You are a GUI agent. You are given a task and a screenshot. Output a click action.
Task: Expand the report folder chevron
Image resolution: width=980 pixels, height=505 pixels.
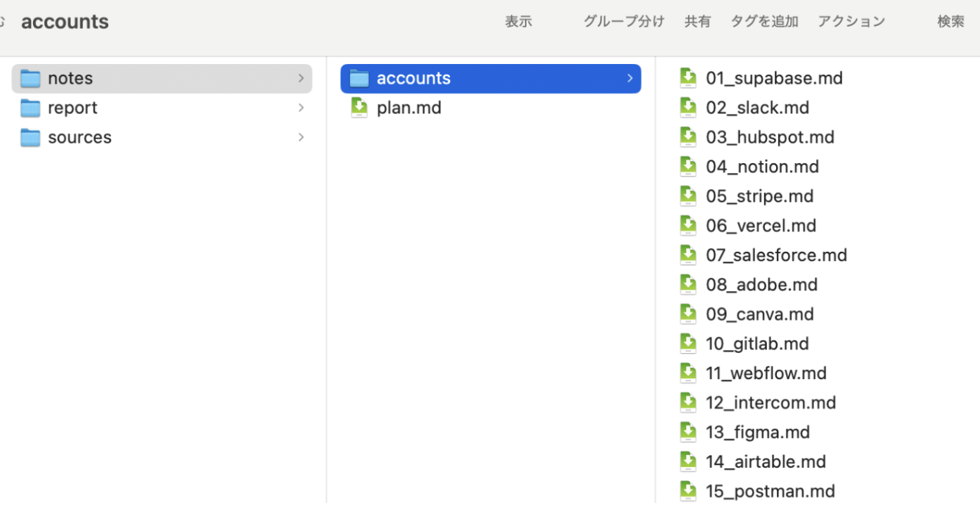(301, 108)
